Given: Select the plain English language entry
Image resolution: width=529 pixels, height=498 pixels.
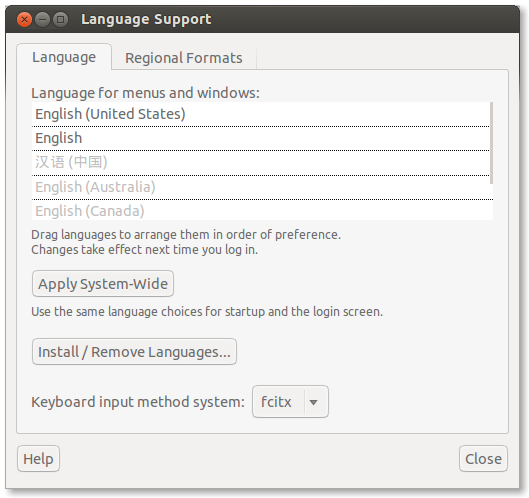Looking at the screenshot, I should click(260, 138).
